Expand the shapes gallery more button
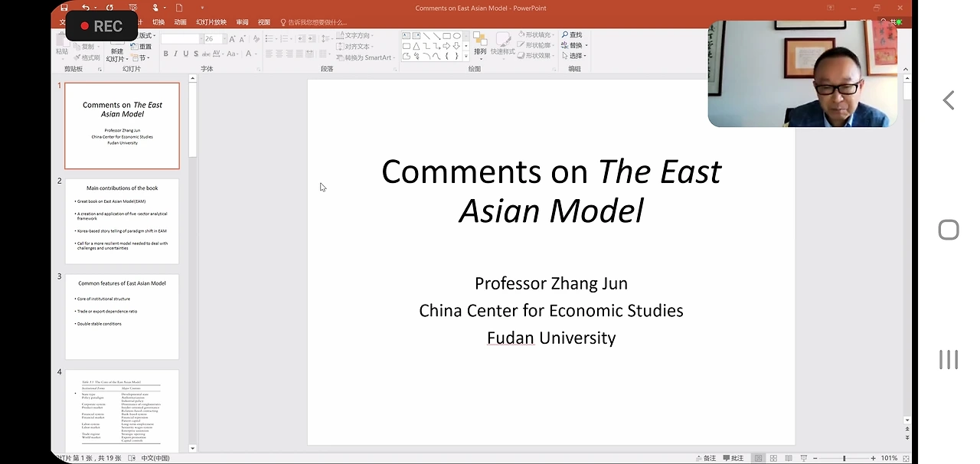Image resolution: width=980 pixels, height=464 pixels. click(467, 57)
